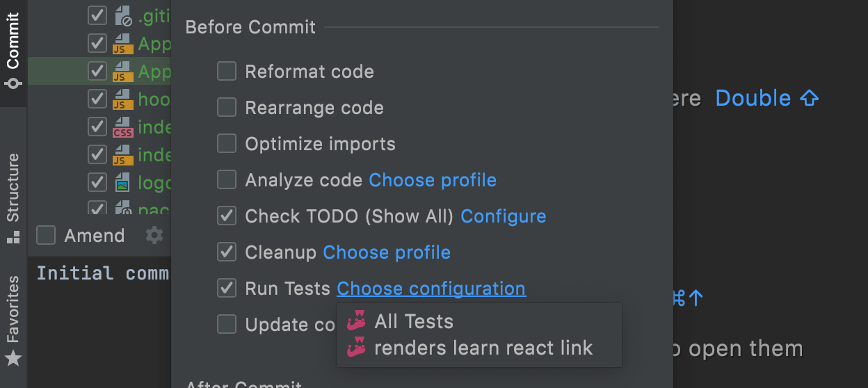Open Choose profile for Analyze code
The height and width of the screenshot is (388, 868).
433,180
